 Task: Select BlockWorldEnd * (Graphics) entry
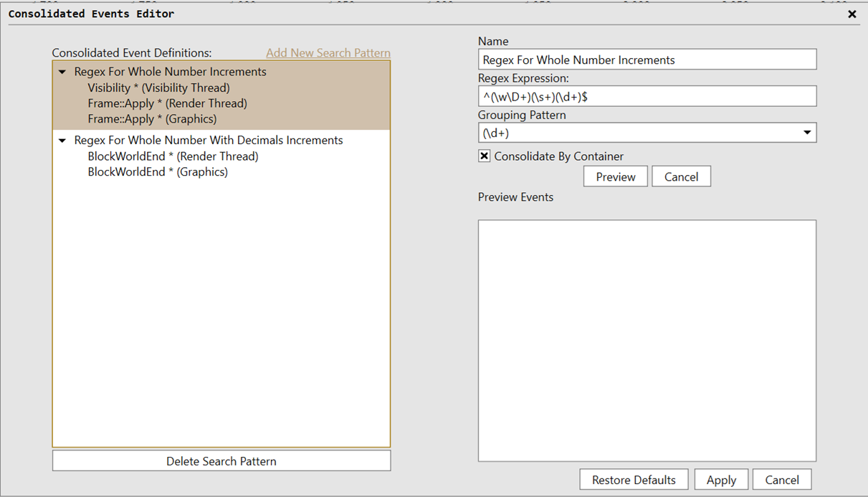click(x=158, y=172)
